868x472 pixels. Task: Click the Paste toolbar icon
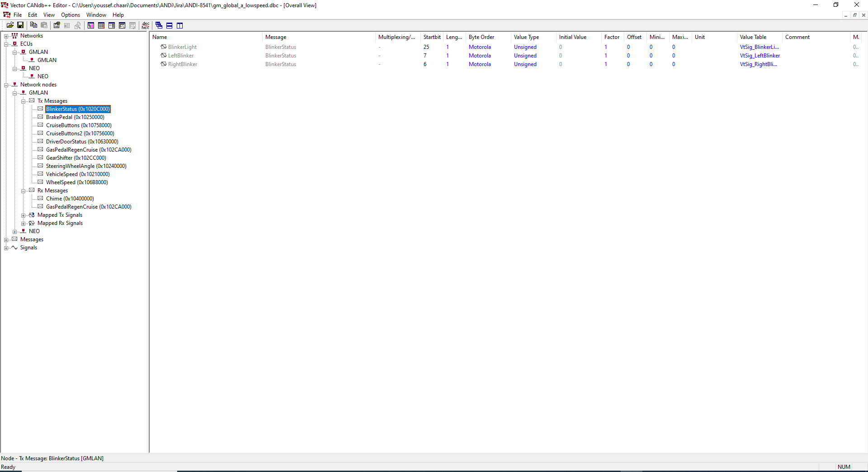44,25
